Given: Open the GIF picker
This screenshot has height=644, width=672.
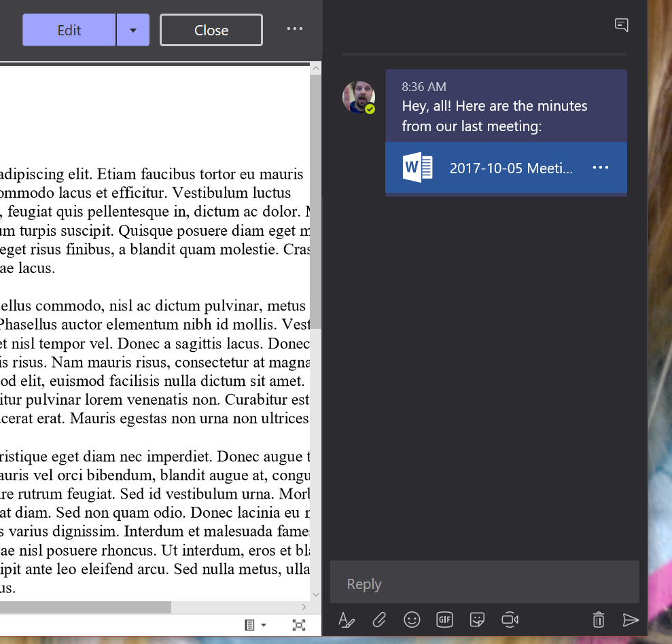Looking at the screenshot, I should (x=444, y=620).
